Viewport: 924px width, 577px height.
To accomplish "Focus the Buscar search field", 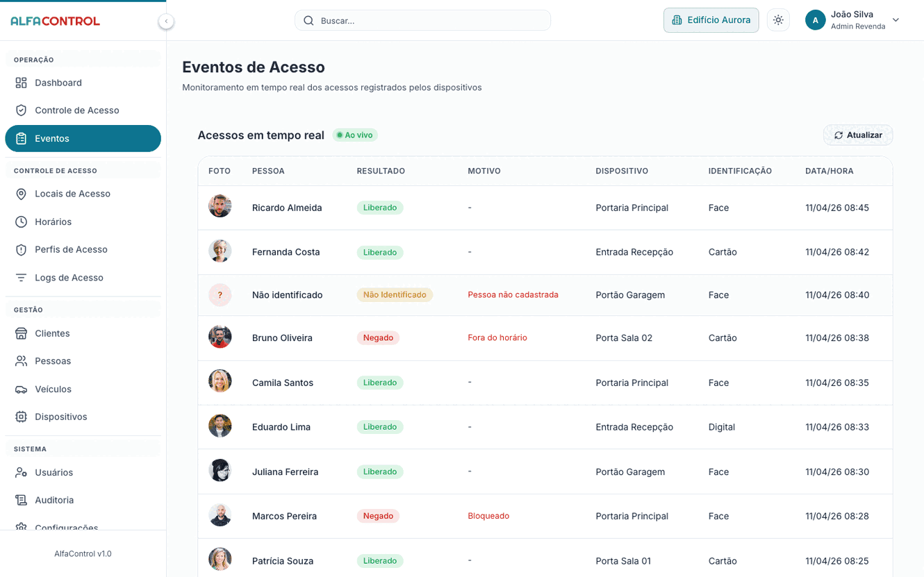I will click(x=422, y=20).
